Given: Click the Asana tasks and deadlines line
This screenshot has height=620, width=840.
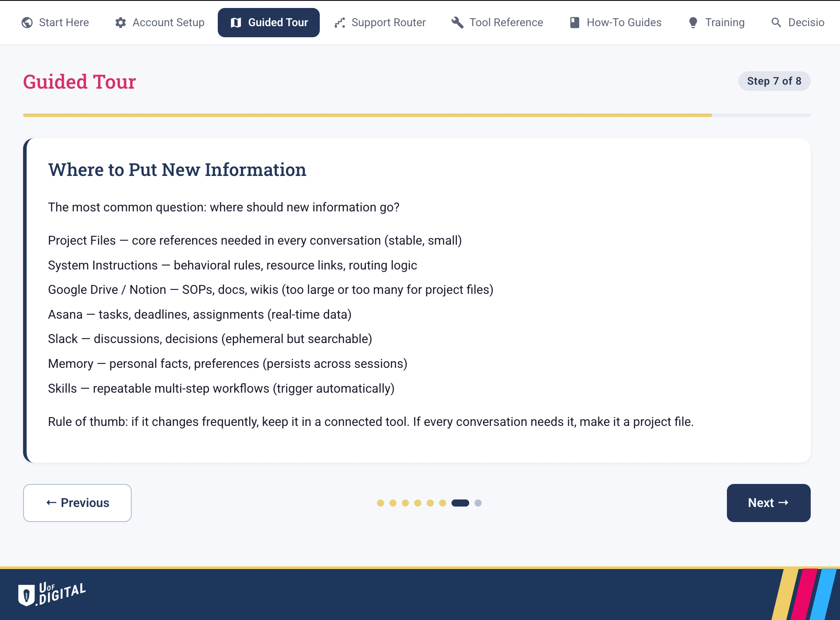Looking at the screenshot, I should coord(200,315).
